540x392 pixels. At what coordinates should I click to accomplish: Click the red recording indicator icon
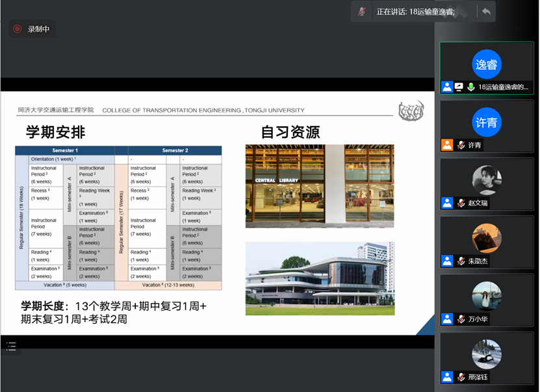(18, 29)
